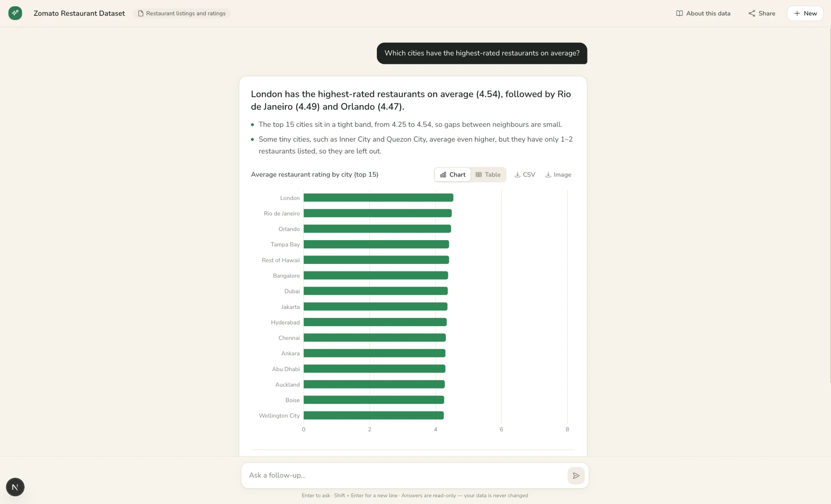The image size is (831, 504).
Task: Click the Auckland chart label
Action: [288, 385]
